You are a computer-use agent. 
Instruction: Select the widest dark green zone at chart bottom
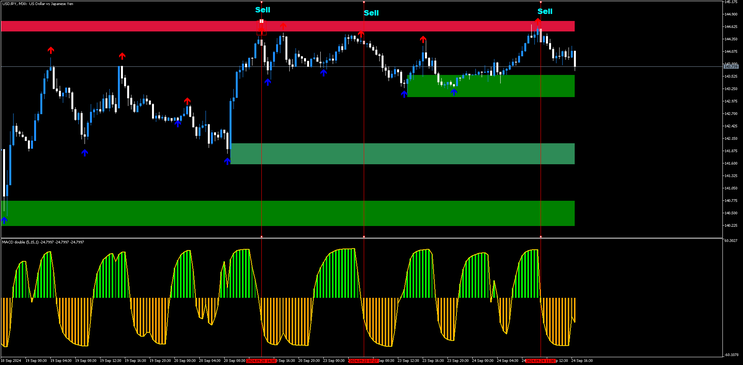(x=288, y=213)
